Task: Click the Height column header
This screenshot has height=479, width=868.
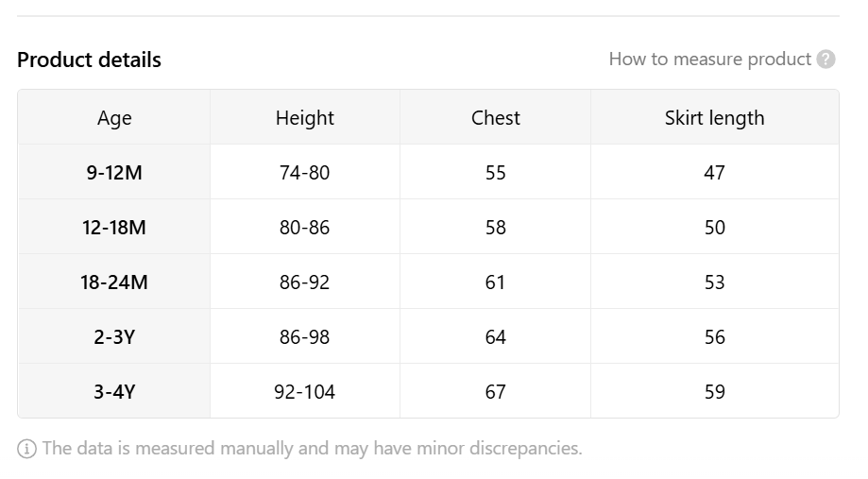Action: 305,117
